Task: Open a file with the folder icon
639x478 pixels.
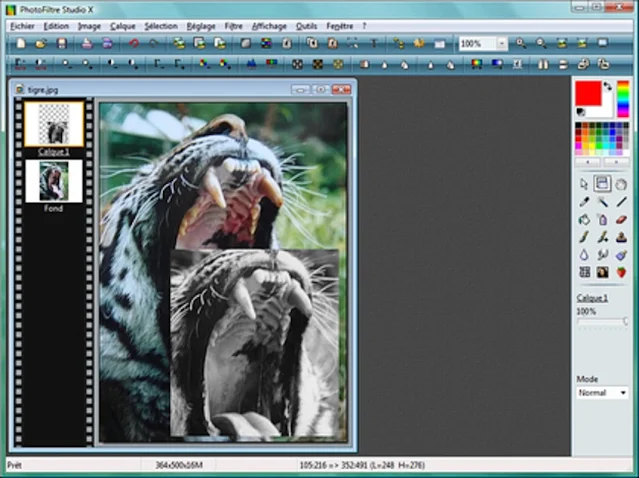Action: pos(41,43)
